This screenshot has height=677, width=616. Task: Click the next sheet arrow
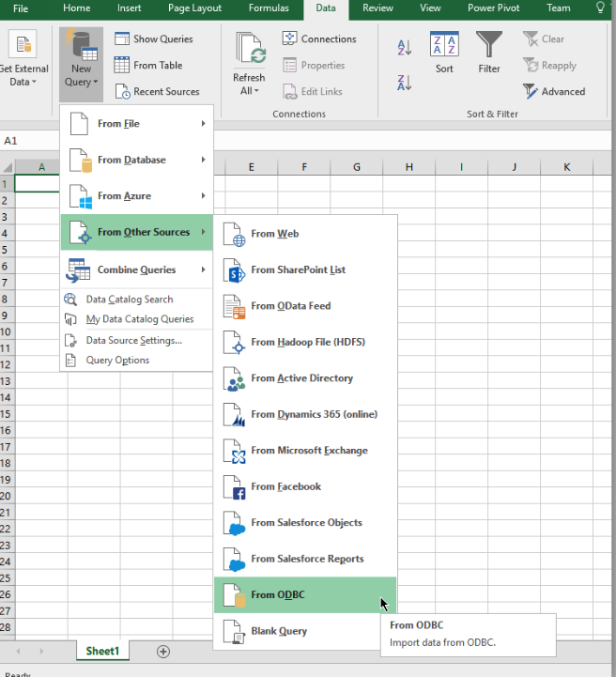click(x=41, y=651)
